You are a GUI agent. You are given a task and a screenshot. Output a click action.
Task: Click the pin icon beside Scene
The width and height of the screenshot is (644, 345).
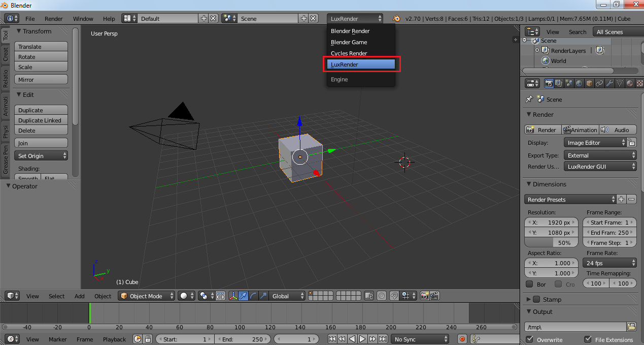tap(529, 99)
